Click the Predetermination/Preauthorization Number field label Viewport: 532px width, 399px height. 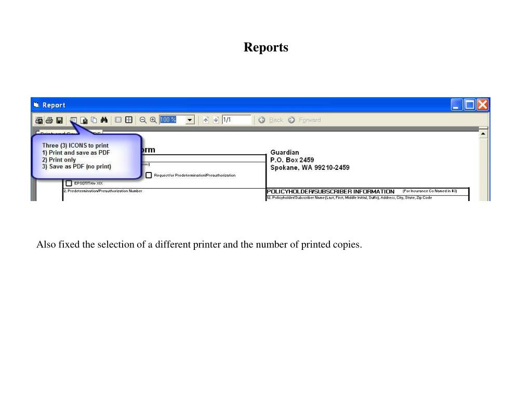103,191
